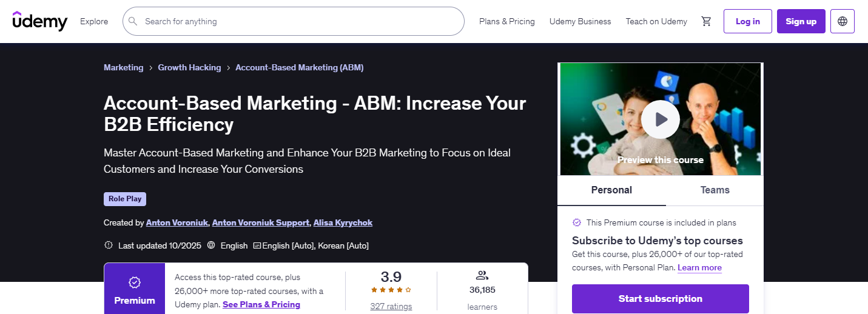Image resolution: width=868 pixels, height=314 pixels.
Task: Click the star rating icons
Action: click(391, 290)
